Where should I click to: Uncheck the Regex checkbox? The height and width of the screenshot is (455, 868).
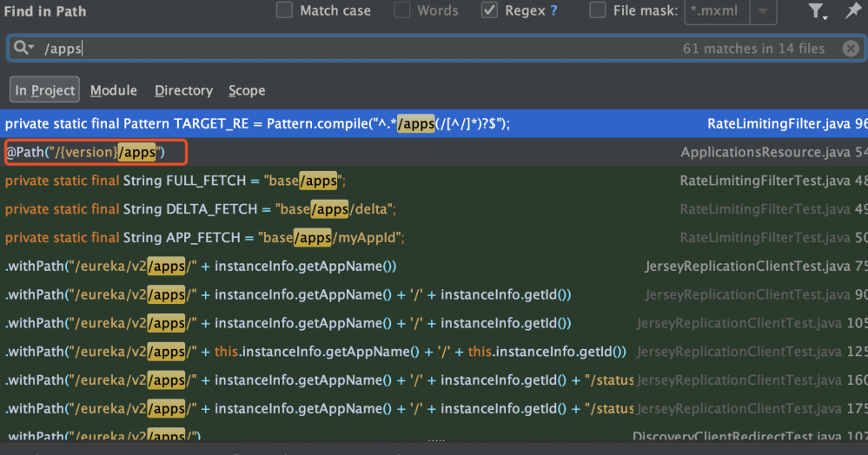pyautogui.click(x=490, y=11)
